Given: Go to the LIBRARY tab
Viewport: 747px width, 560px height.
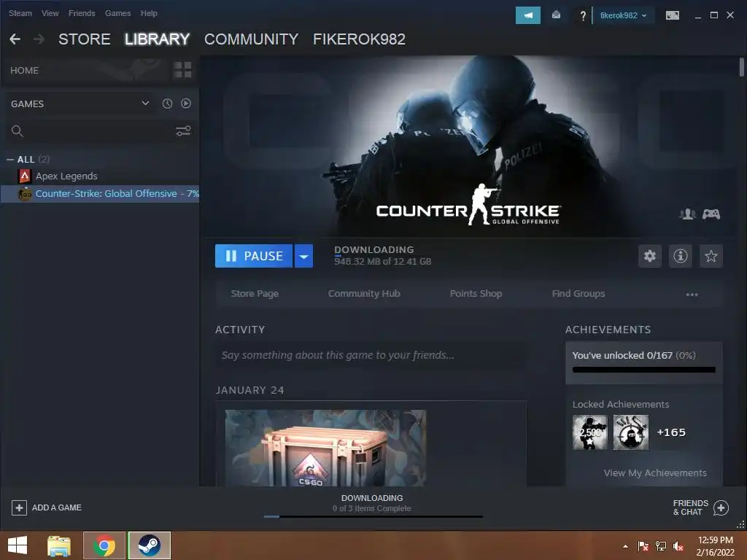Looking at the screenshot, I should coord(158,39).
